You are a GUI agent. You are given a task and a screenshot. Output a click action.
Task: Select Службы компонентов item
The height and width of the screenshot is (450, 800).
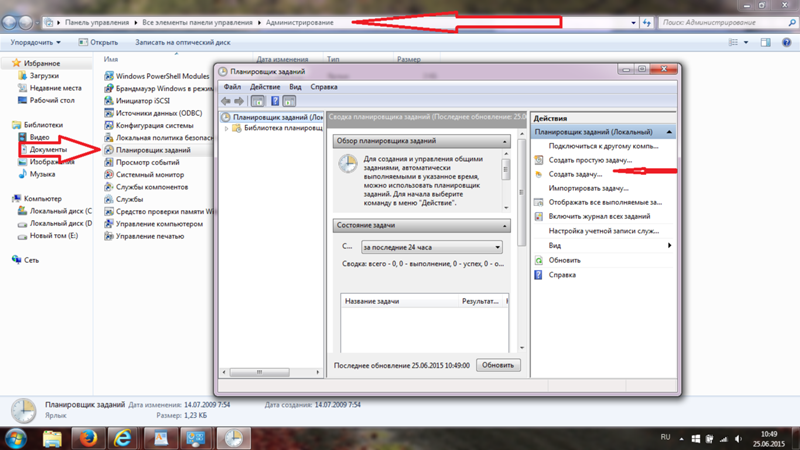(146, 187)
